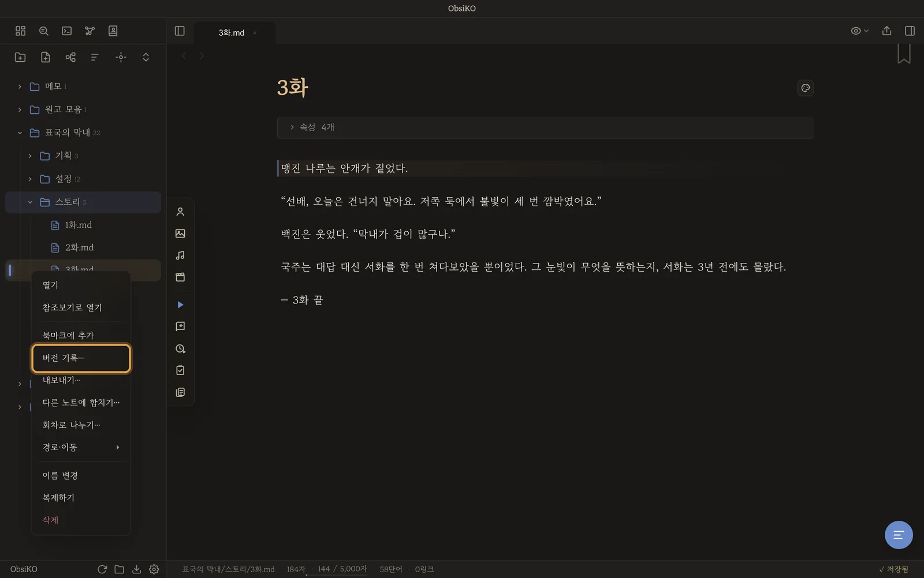Open the contacts book icon
This screenshot has width=924, height=578.
[113, 31]
